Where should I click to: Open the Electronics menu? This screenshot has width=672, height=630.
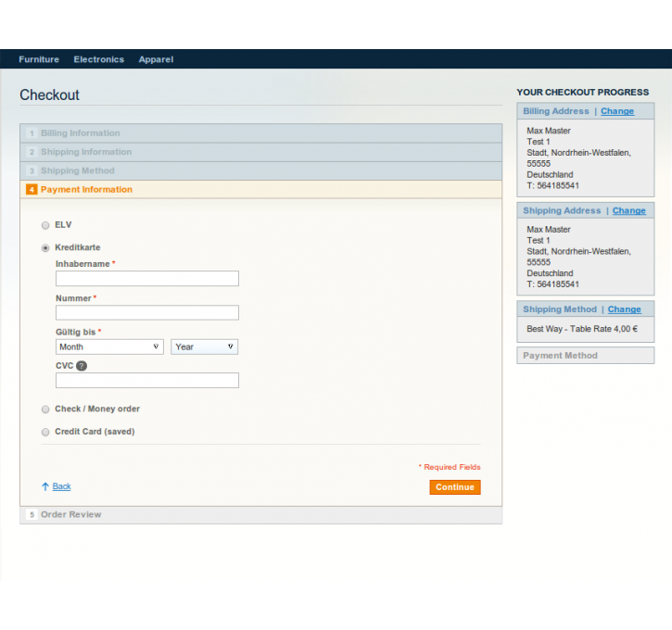click(99, 59)
